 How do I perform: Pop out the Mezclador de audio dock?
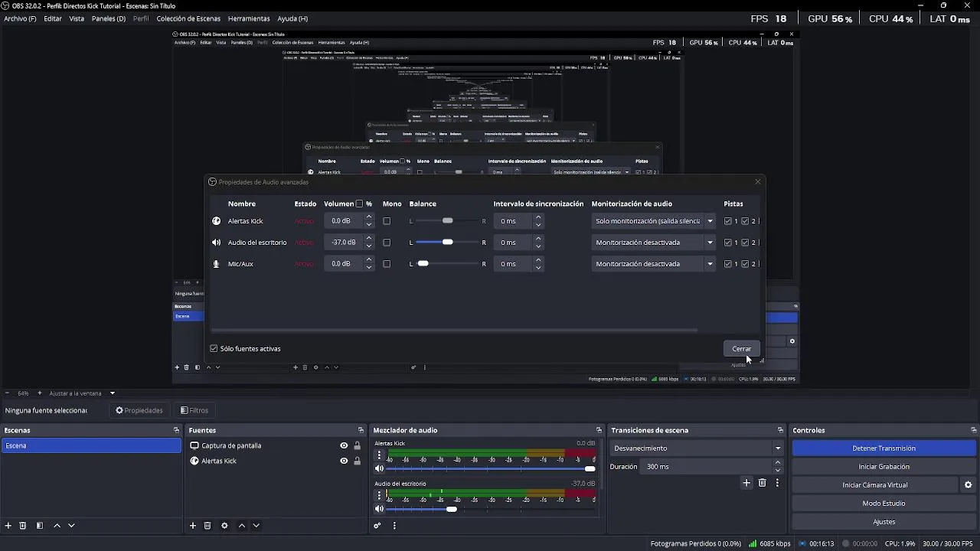coord(599,430)
